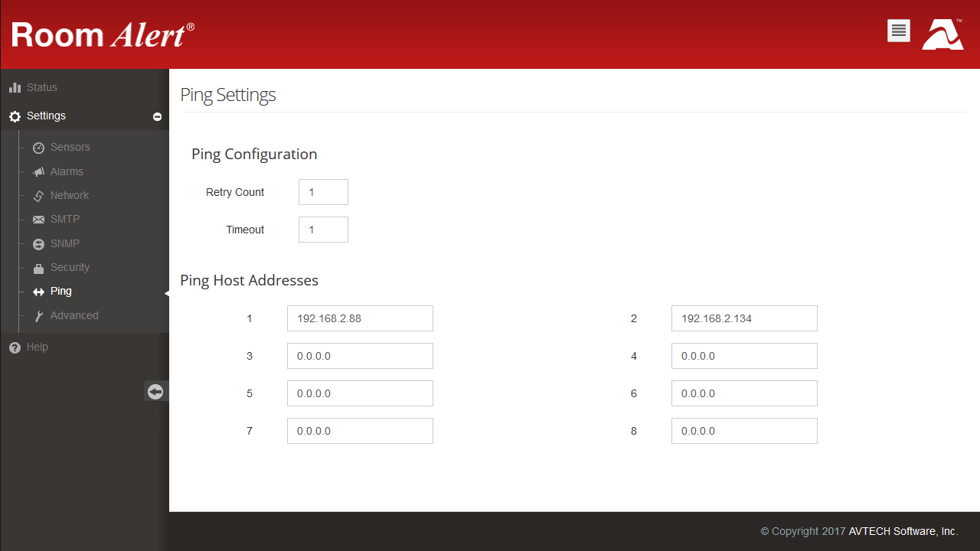Select the Sensors icon in the sidebar
The width and height of the screenshot is (980, 551).
pyautogui.click(x=38, y=147)
